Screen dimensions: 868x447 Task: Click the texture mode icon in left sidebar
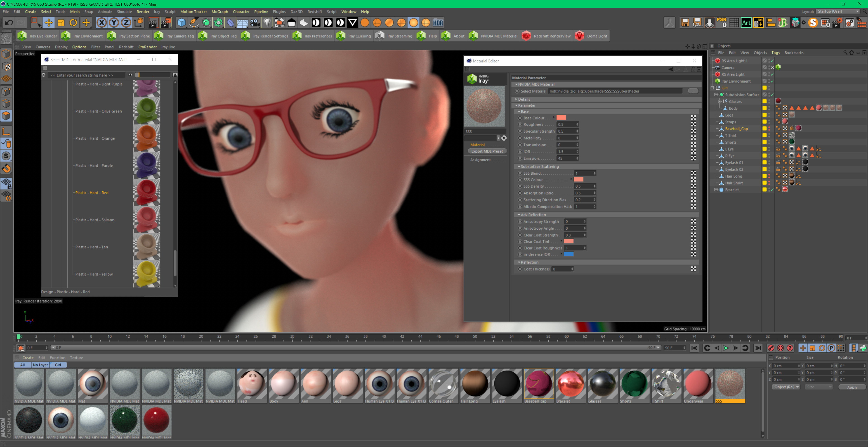pos(6,67)
